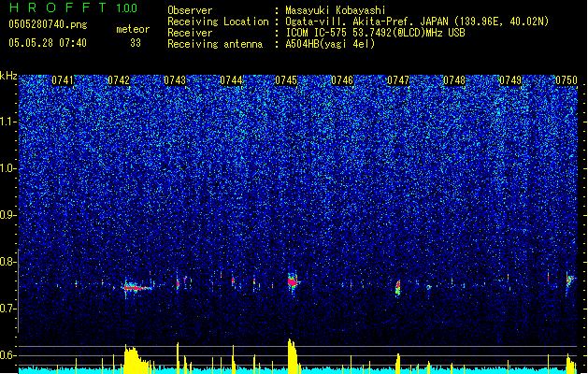Click the meteor echo near 0750
The width and height of the screenshot is (588, 374).
[x=570, y=280]
